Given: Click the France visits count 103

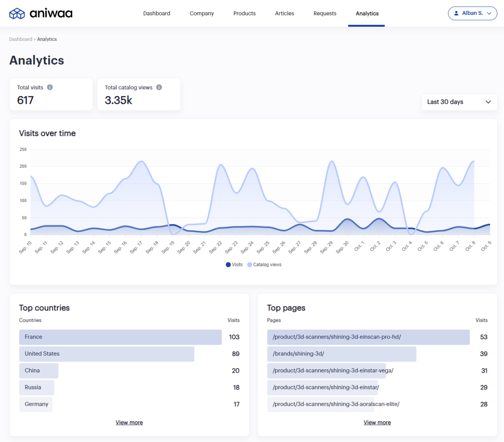Looking at the screenshot, I should (x=234, y=337).
